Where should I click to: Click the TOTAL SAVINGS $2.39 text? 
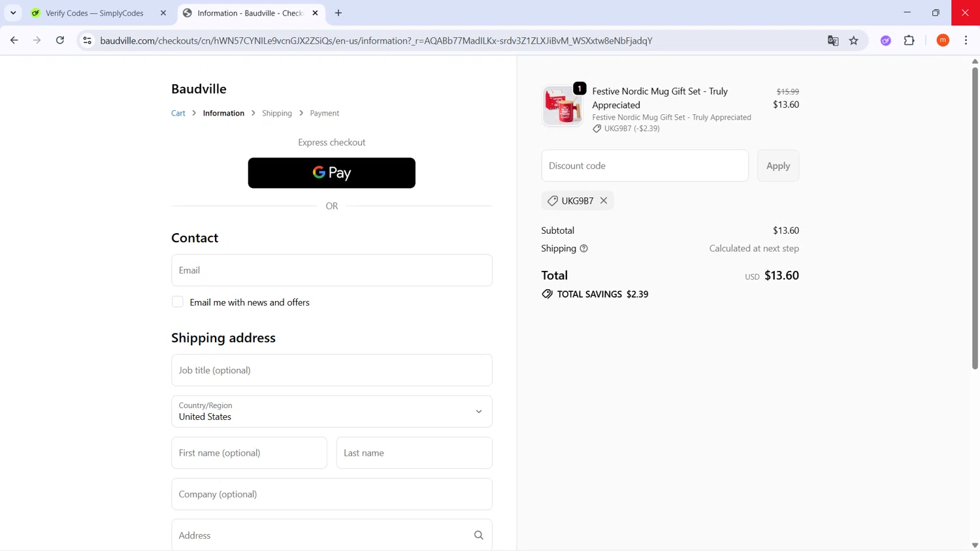[x=602, y=294]
